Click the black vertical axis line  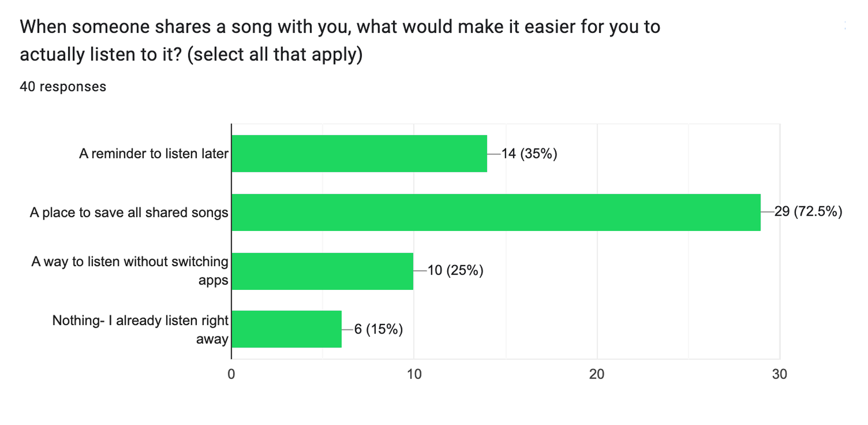231,241
